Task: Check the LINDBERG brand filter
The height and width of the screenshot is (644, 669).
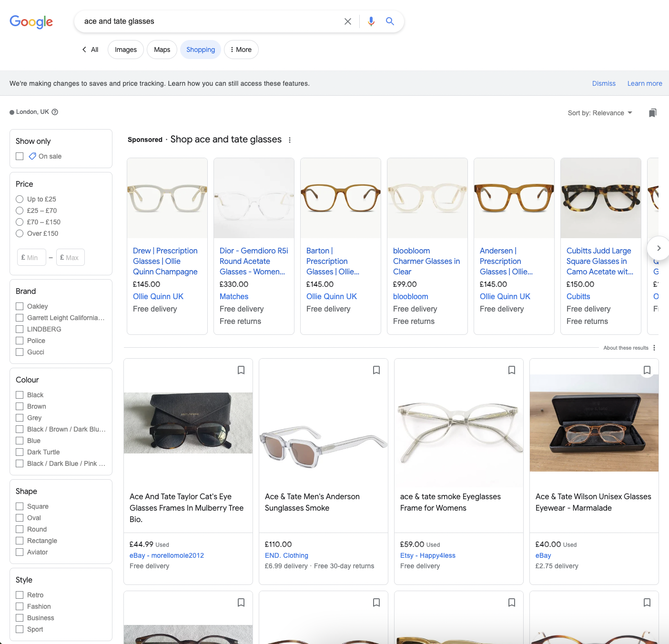Action: pyautogui.click(x=20, y=329)
